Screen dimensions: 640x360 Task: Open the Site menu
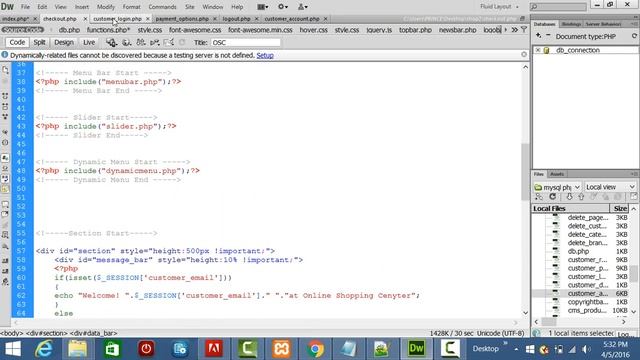190,7
